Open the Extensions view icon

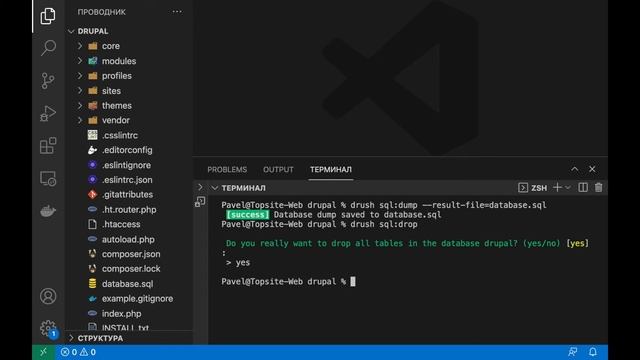coord(48,146)
